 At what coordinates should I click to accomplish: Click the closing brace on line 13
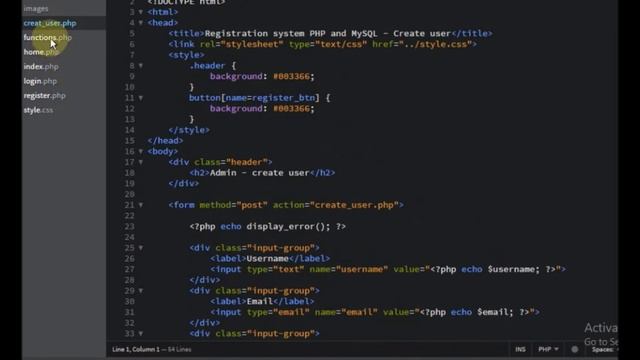(x=192, y=119)
